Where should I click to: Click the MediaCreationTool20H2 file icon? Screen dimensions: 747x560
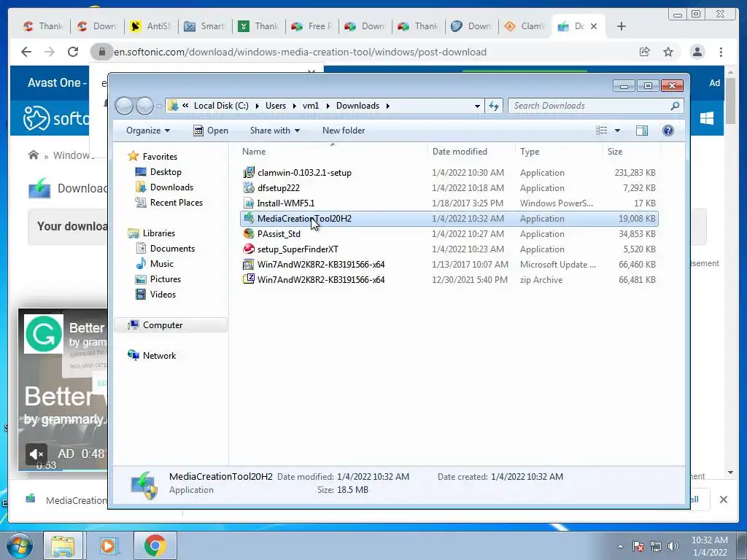249,218
